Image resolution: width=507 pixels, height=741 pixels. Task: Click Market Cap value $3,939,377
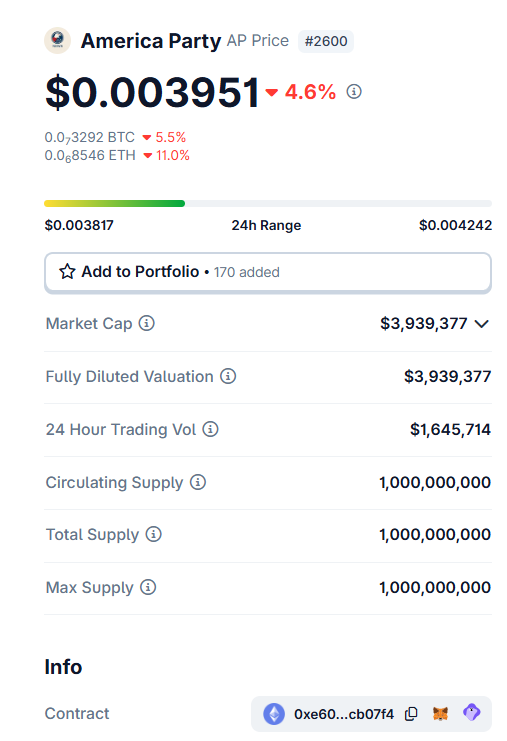point(424,324)
